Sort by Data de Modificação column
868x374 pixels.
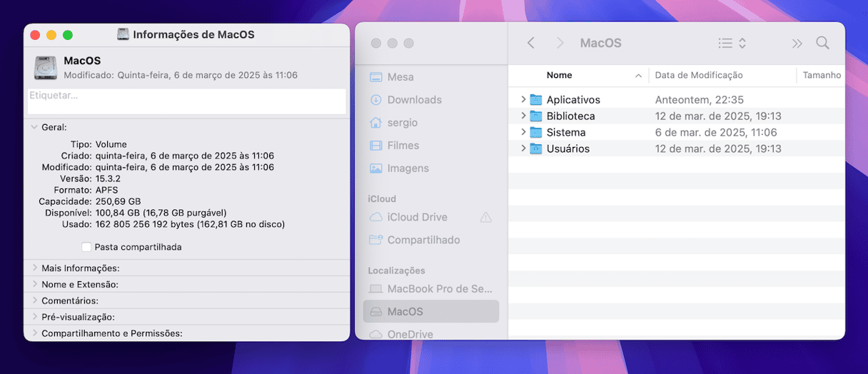click(x=699, y=75)
